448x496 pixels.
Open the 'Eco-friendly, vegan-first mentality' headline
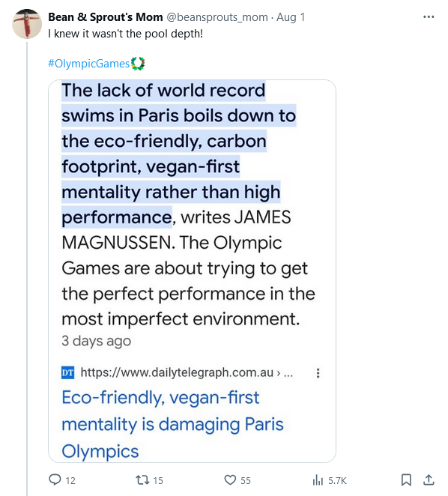pos(172,424)
